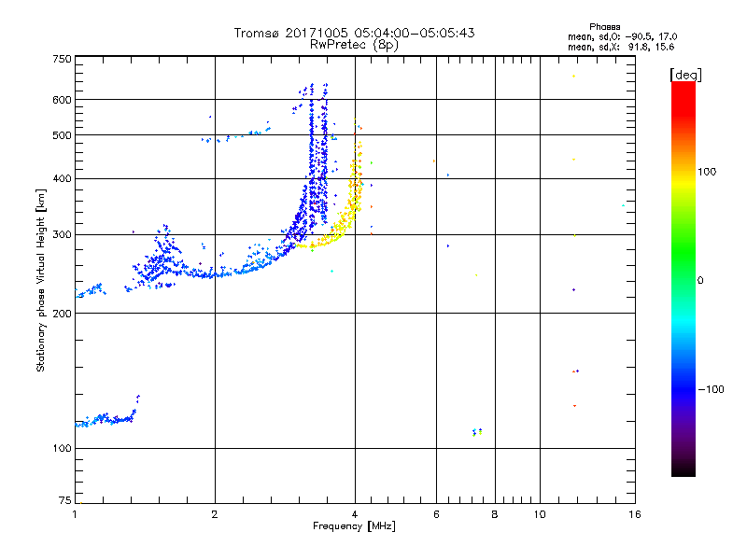The height and width of the screenshot is (560, 747).
Task: Click the y-axis '200' tick label
Action: pyautogui.click(x=62, y=314)
